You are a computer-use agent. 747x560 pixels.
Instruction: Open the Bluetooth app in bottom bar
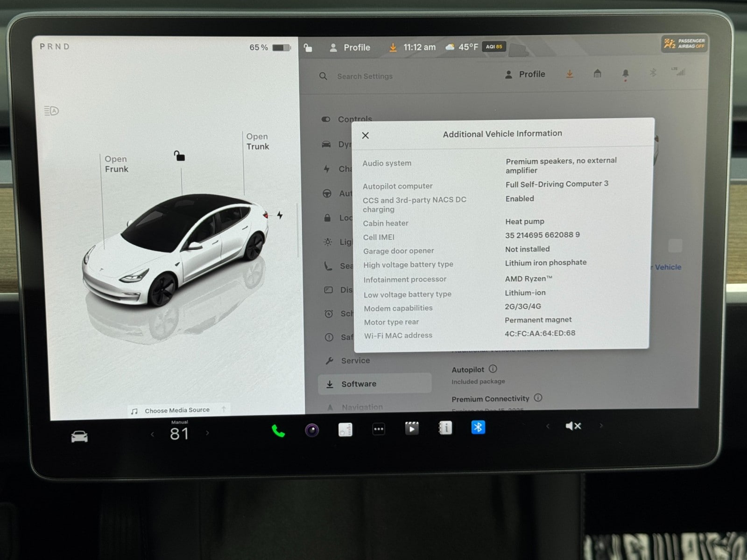[478, 427]
